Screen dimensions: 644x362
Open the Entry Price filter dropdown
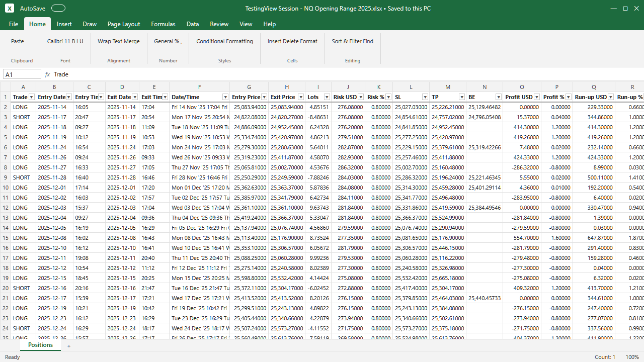(x=264, y=97)
